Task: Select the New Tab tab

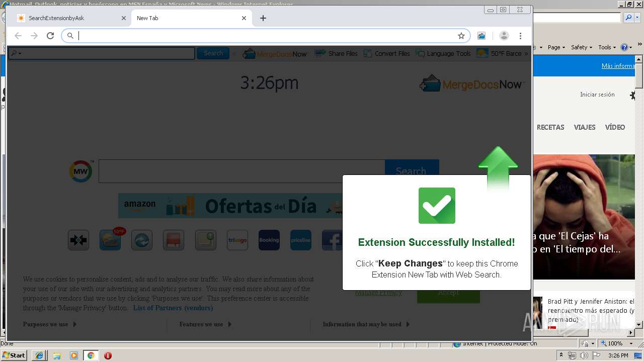Action: click(x=191, y=18)
